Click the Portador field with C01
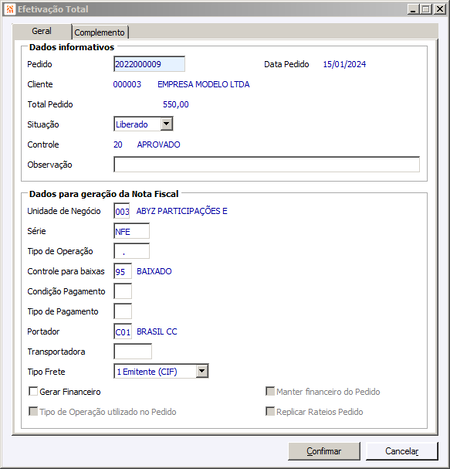Image resolution: width=450 pixels, height=469 pixels. [122, 332]
